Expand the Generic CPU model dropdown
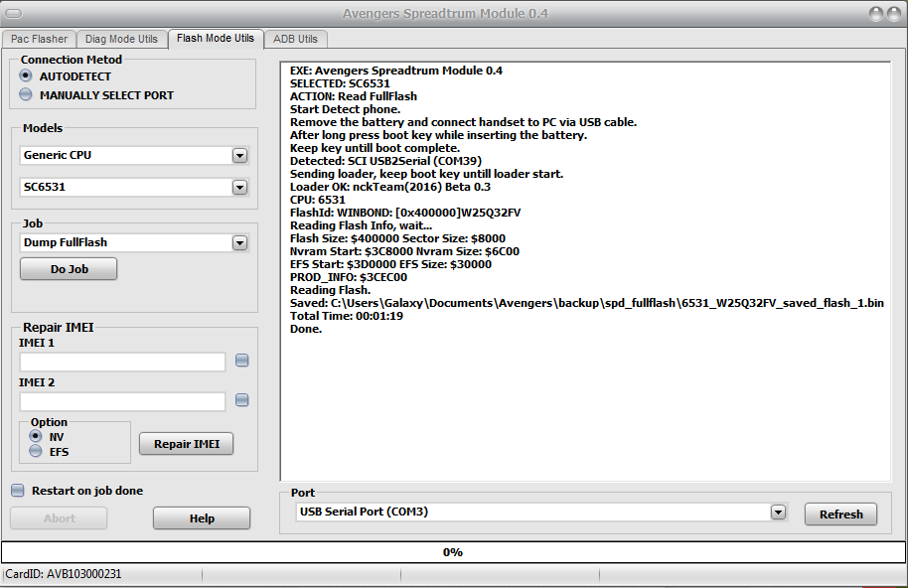 [239, 155]
